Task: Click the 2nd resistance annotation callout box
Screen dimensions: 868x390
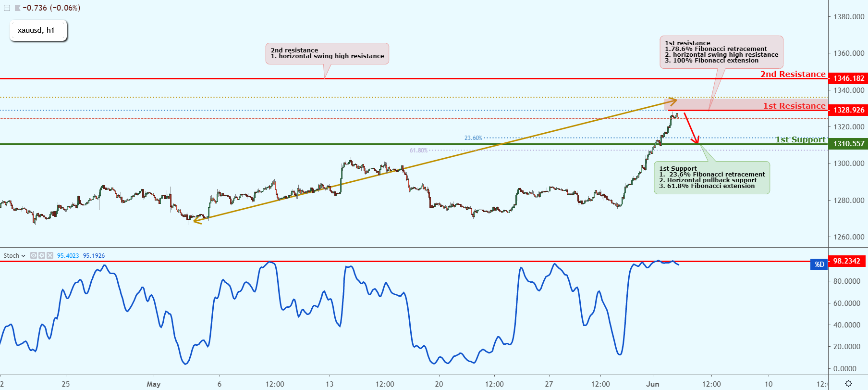Action: coord(327,53)
